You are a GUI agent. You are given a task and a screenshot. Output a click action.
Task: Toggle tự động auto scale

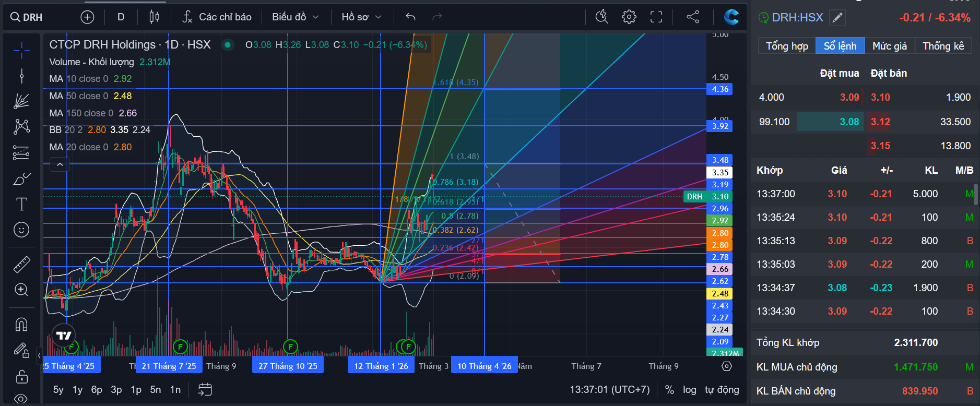[x=722, y=390]
